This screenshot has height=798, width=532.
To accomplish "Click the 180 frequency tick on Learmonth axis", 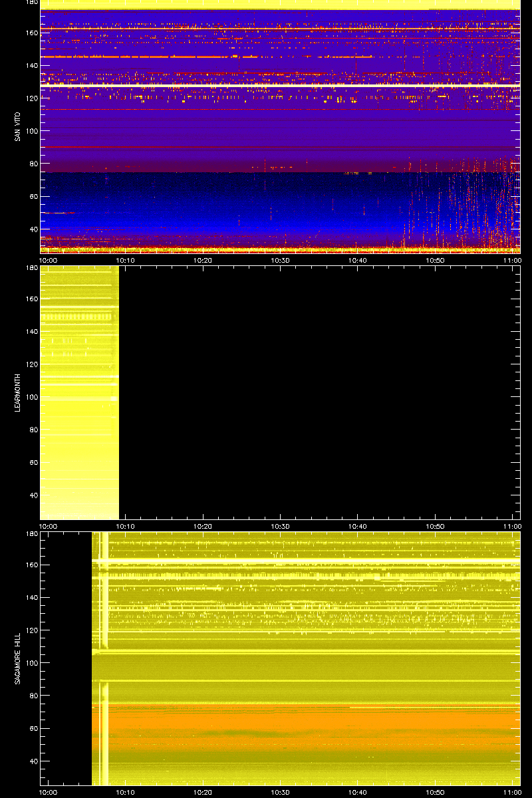I will coord(31,269).
